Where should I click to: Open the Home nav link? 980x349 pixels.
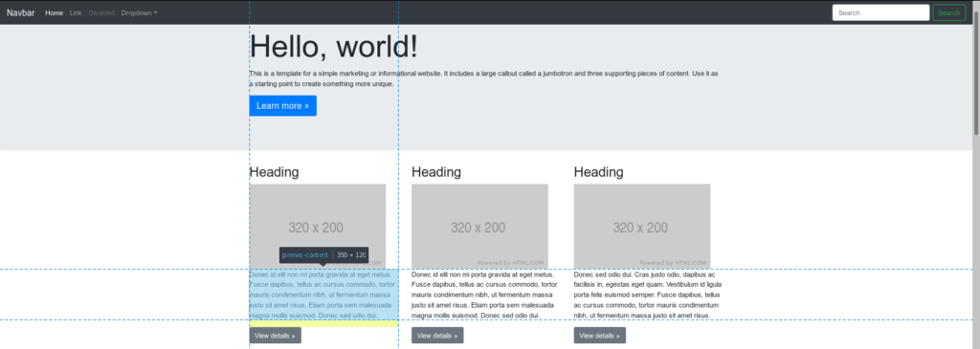coord(54,12)
